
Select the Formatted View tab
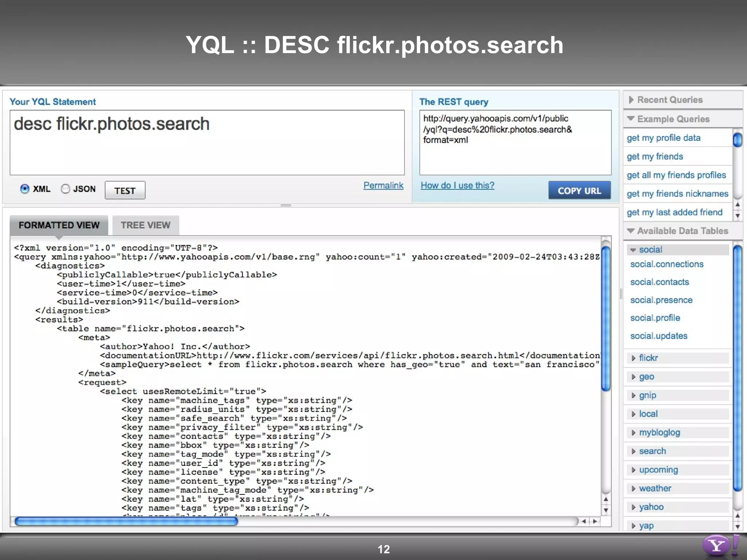coord(59,225)
